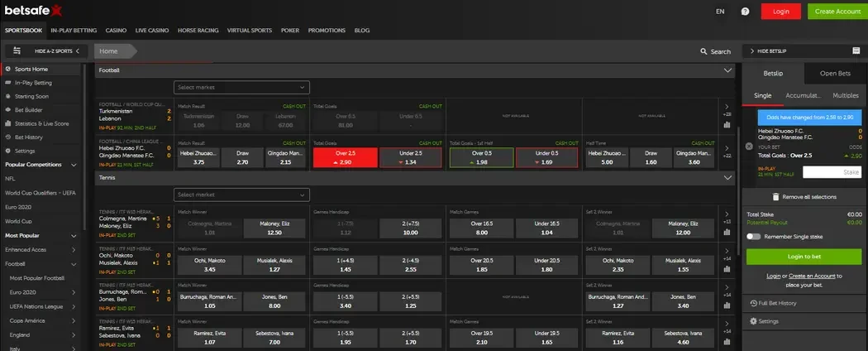Switch to Open Bets tab

click(835, 73)
